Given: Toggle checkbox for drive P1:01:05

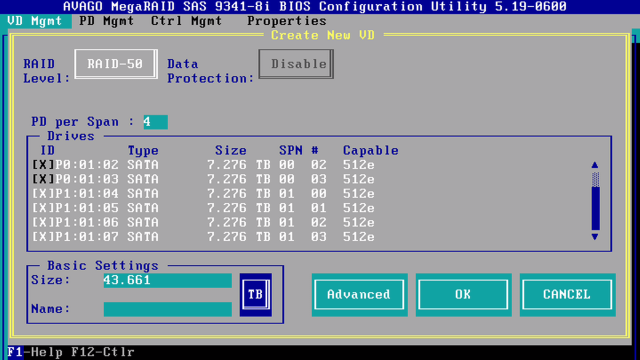Looking at the screenshot, I should [43, 208].
